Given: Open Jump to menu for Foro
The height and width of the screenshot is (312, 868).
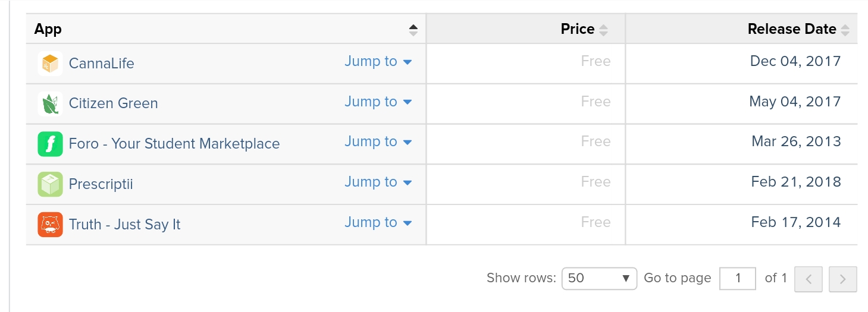Looking at the screenshot, I should 378,142.
